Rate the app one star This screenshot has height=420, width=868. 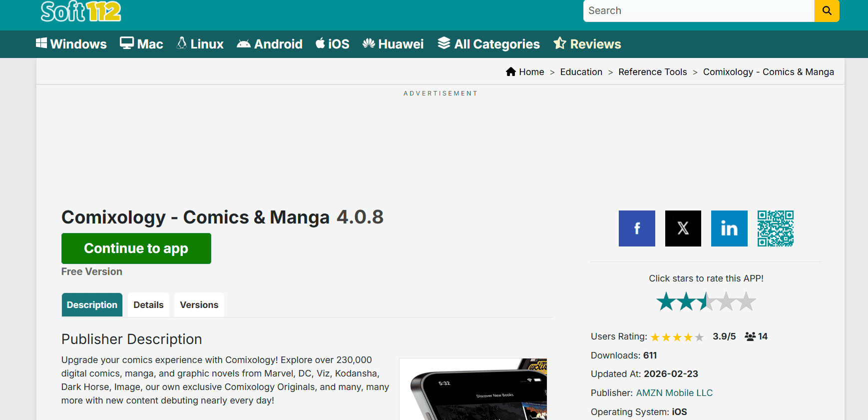666,301
